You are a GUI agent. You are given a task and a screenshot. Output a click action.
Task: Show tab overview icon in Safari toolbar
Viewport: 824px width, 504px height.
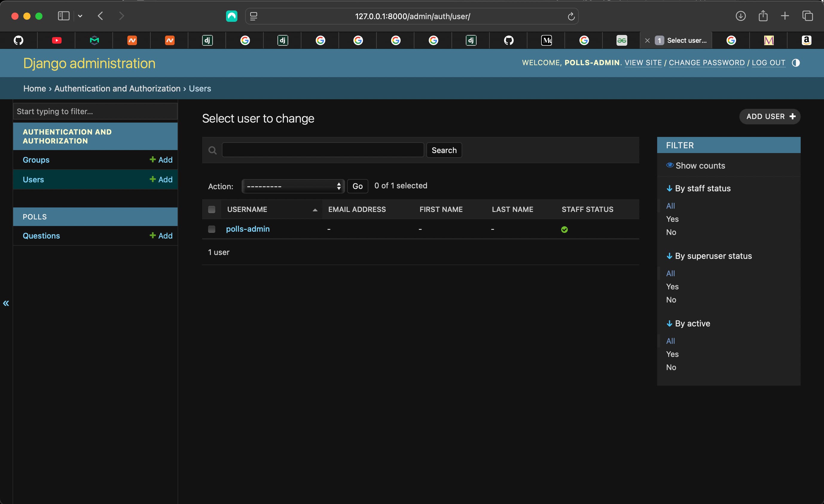click(807, 16)
